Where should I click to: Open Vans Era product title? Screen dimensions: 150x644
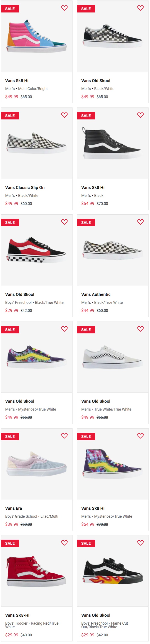pos(13,509)
